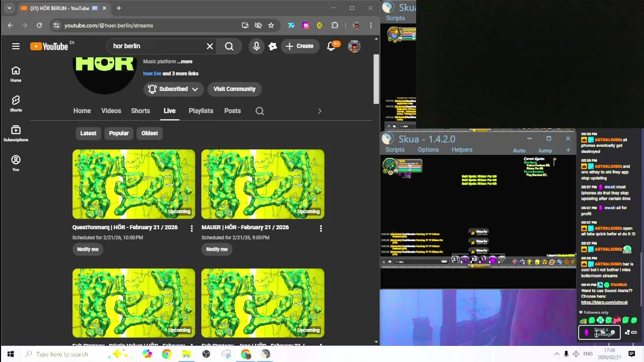Image resolution: width=644 pixels, height=362 pixels.
Task: Open the blerp.com link in chat
Action: (604, 302)
